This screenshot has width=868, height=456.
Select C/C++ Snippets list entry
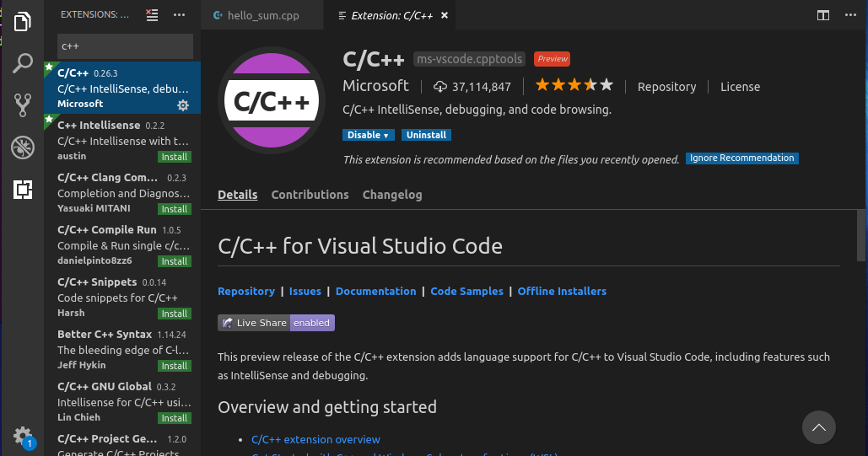click(122, 297)
